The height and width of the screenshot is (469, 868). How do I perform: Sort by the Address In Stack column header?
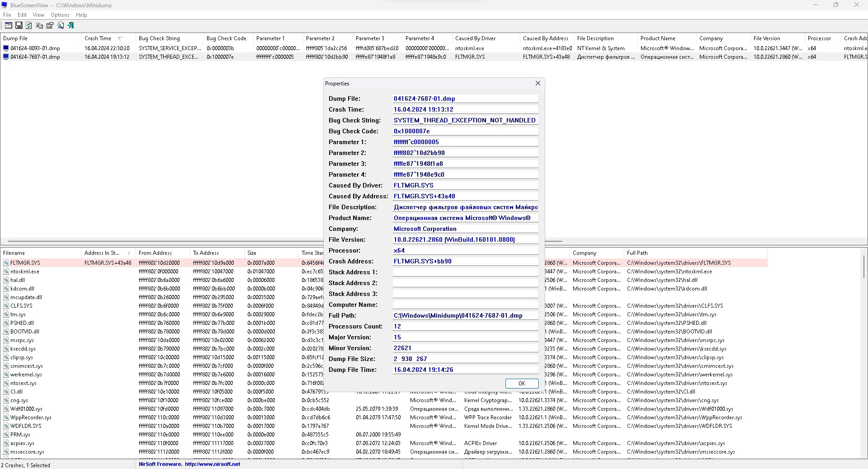(108, 253)
